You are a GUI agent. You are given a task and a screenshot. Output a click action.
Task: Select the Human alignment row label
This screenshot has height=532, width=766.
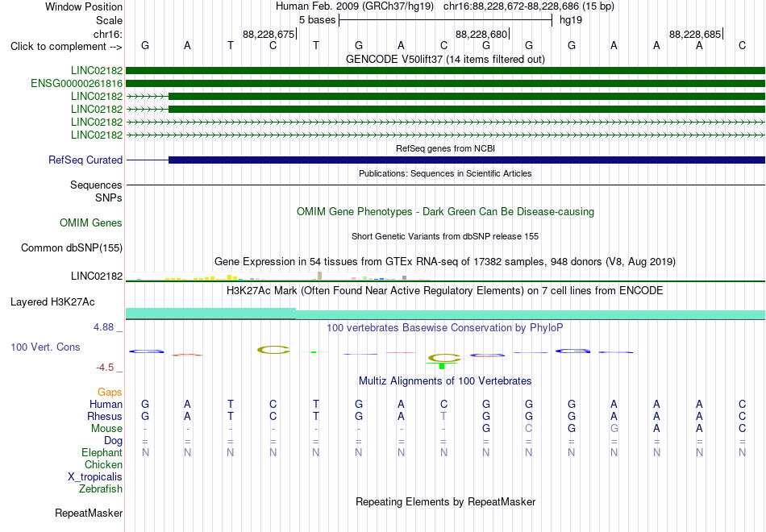pos(106,404)
